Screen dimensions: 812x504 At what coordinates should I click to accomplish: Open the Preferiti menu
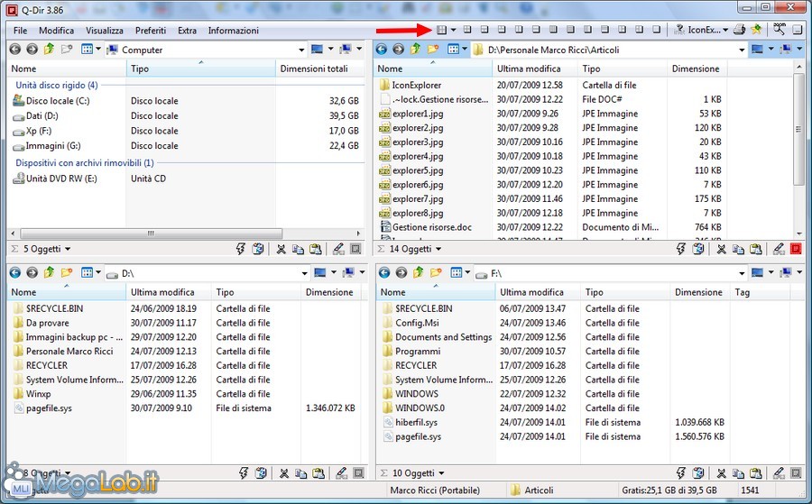pyautogui.click(x=151, y=31)
